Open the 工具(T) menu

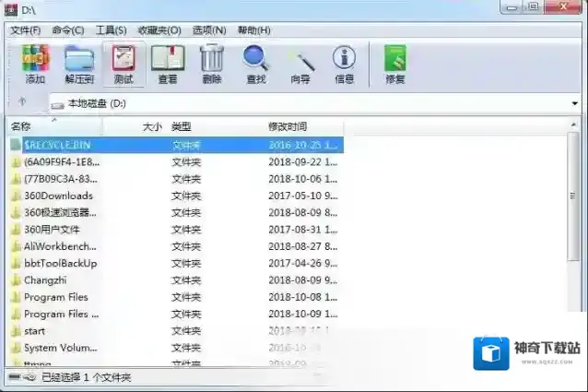click(112, 30)
